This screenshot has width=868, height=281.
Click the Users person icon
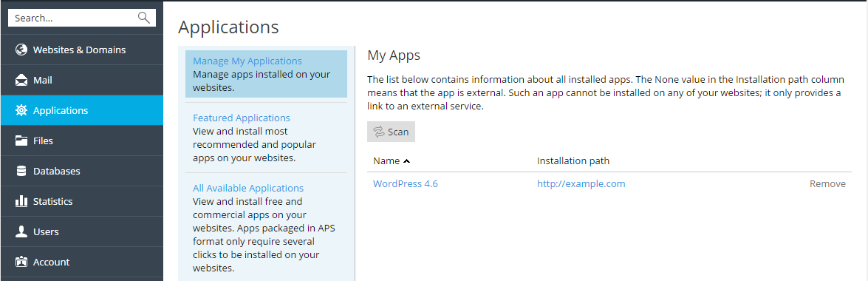point(21,231)
